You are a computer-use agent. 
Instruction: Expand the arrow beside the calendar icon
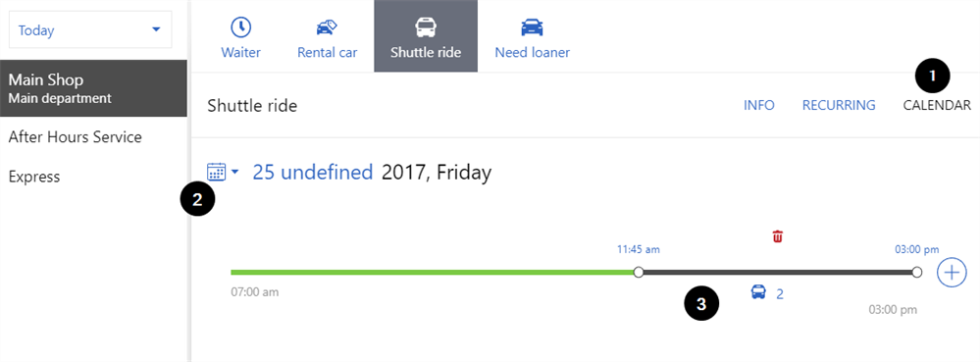click(235, 172)
